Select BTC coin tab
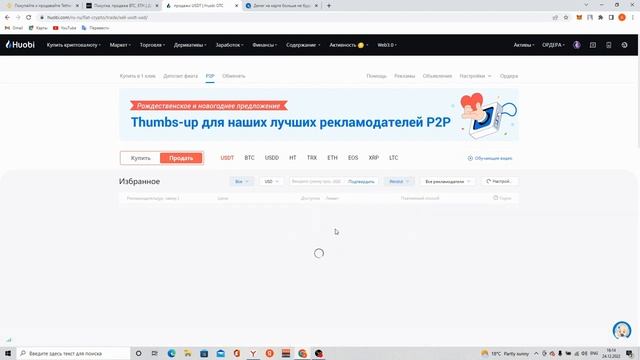This screenshot has width=640, height=360. pos(249,158)
